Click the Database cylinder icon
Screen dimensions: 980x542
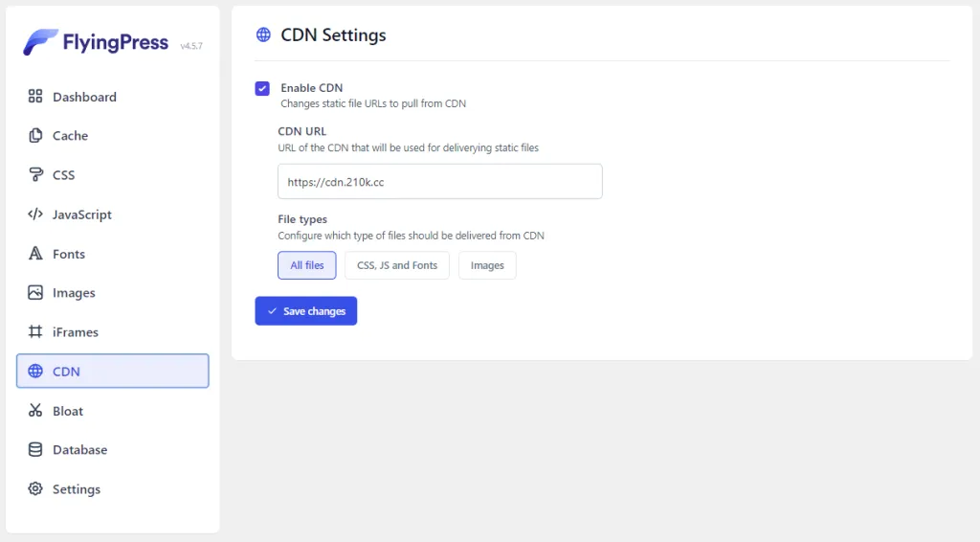(x=35, y=450)
